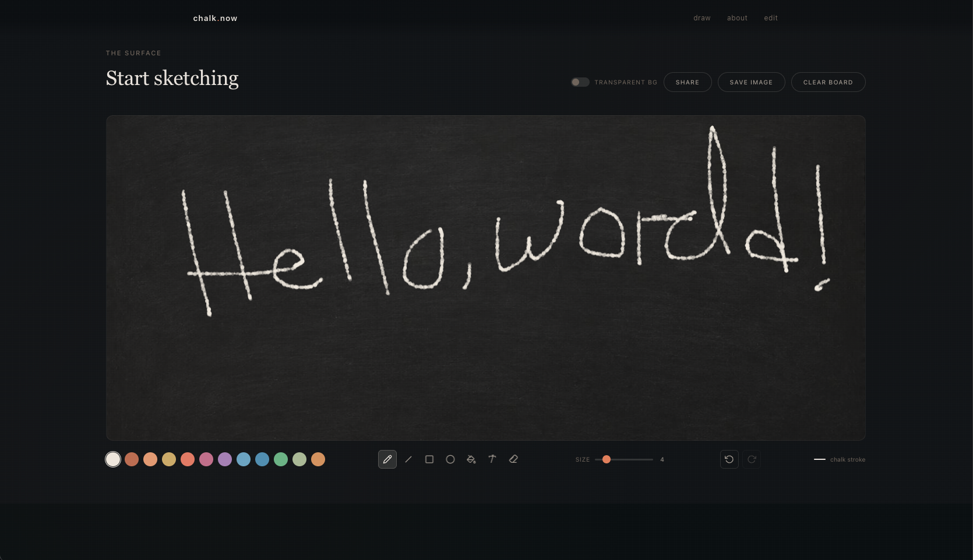Select the straight line tool
The height and width of the screenshot is (560, 973).
pyautogui.click(x=408, y=459)
